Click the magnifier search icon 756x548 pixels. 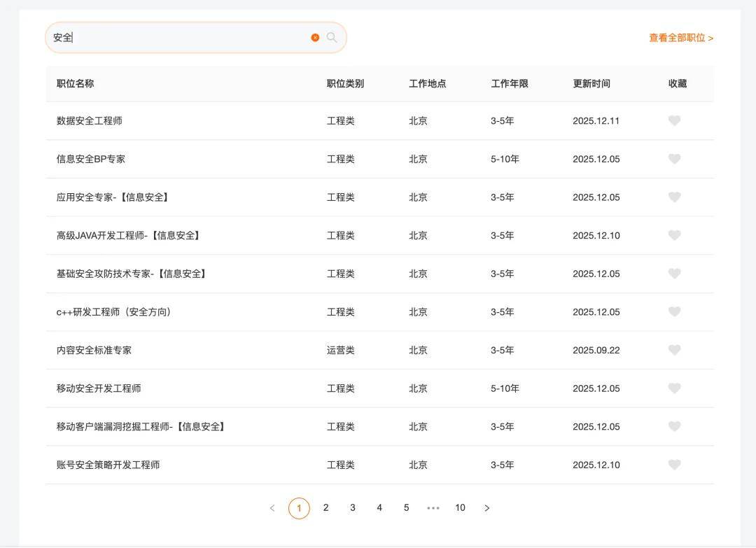click(x=332, y=38)
